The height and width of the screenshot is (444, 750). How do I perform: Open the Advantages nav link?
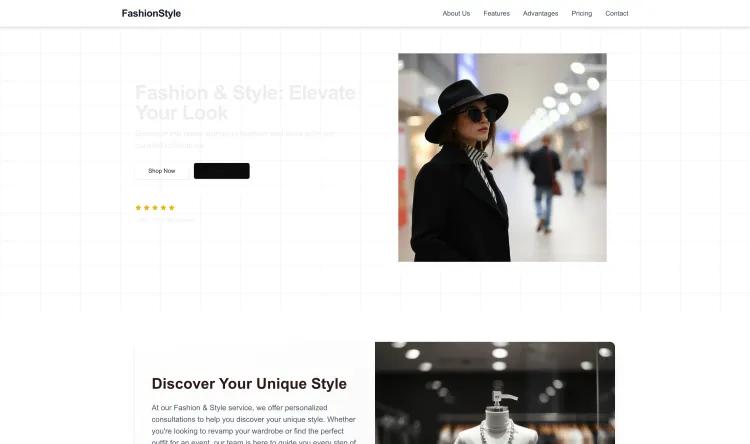(540, 13)
